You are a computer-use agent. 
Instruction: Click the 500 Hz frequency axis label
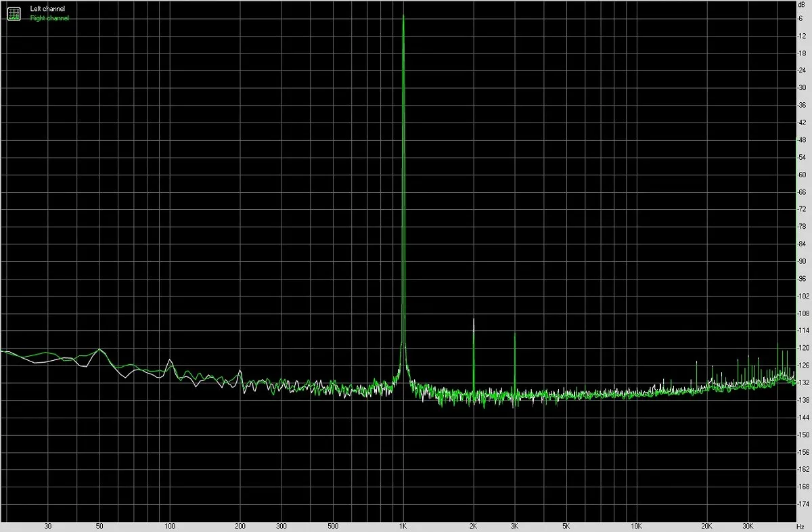click(333, 525)
